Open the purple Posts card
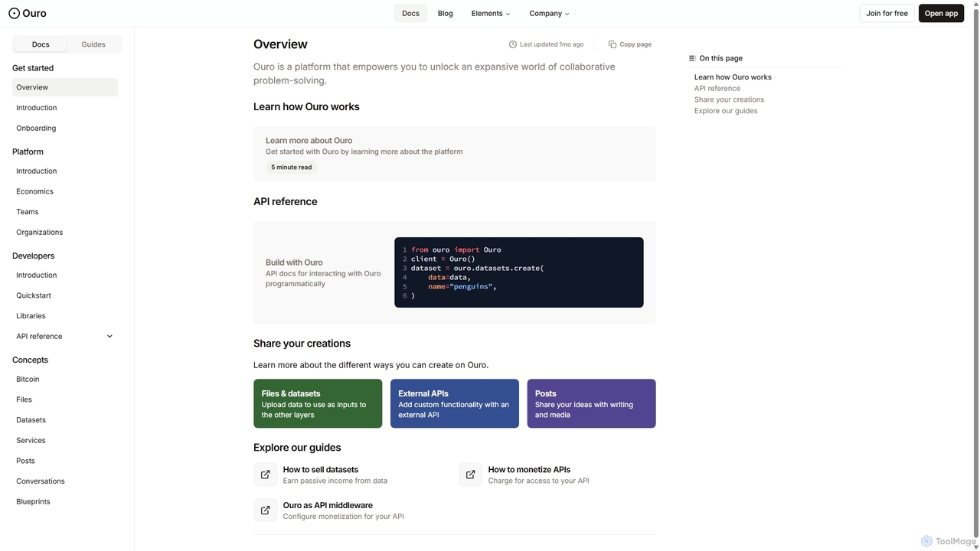 pyautogui.click(x=591, y=403)
